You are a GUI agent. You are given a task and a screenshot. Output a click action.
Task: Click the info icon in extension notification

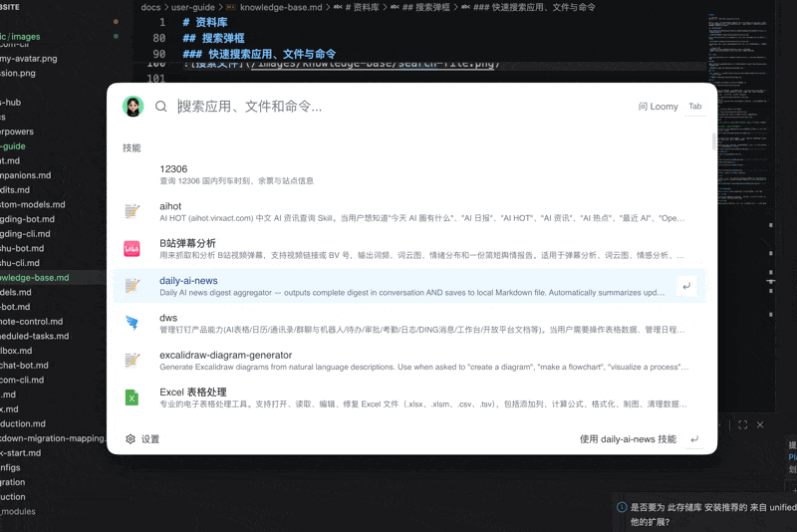622,507
